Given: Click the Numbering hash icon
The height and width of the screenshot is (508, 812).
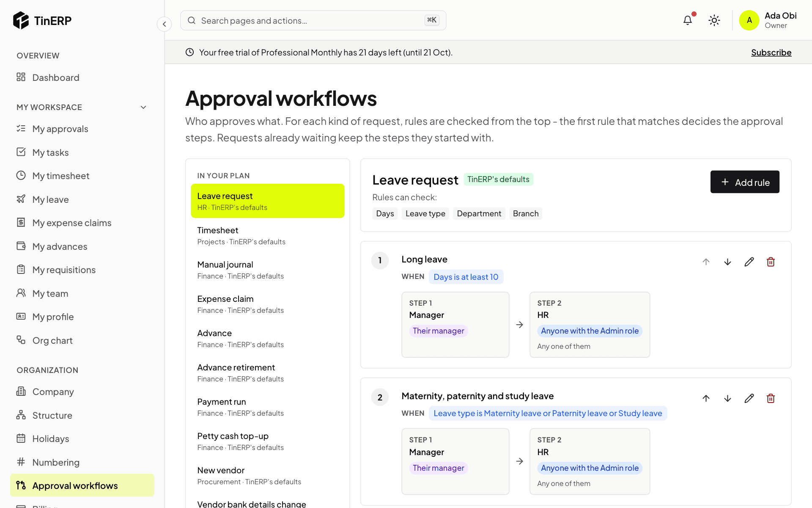Looking at the screenshot, I should 21,462.
